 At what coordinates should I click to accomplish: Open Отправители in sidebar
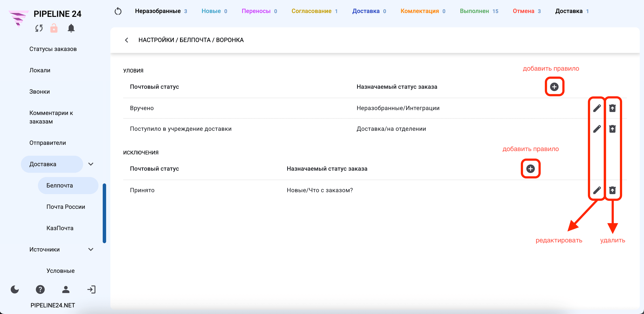pos(48,143)
